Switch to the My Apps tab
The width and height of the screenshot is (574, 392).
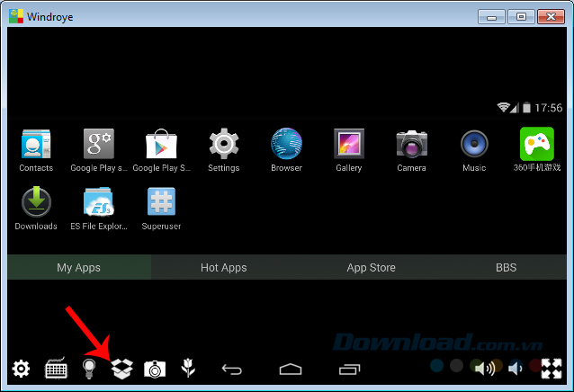coord(78,267)
